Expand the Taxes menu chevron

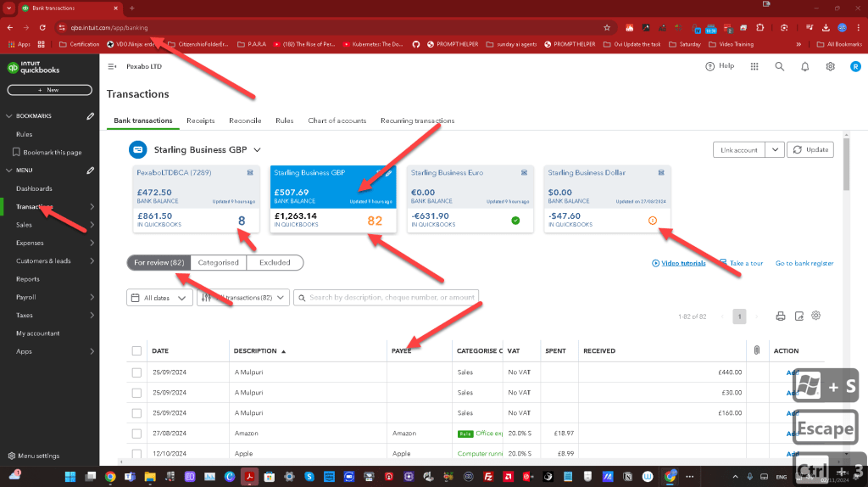pyautogui.click(x=92, y=316)
